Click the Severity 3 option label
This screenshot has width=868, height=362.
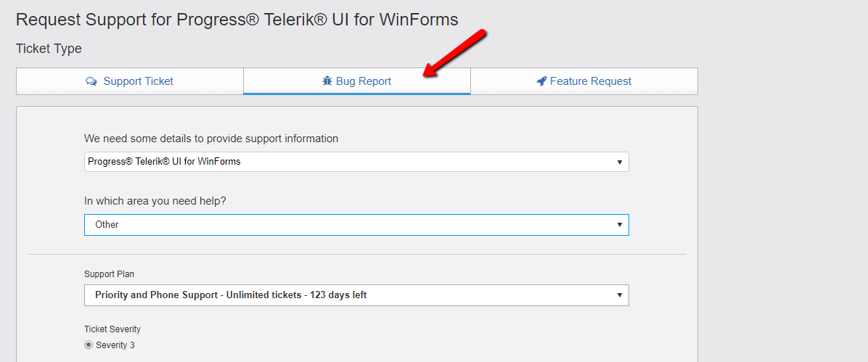point(115,345)
